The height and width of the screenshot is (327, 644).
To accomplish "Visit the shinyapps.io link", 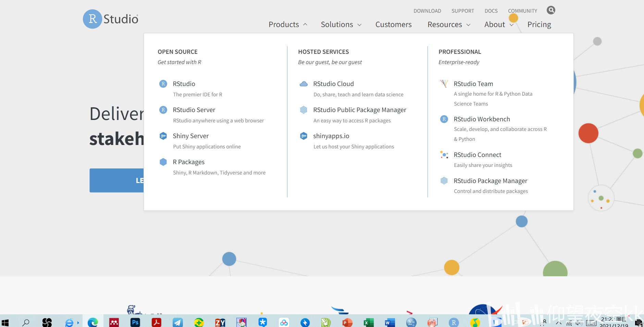I will point(331,136).
